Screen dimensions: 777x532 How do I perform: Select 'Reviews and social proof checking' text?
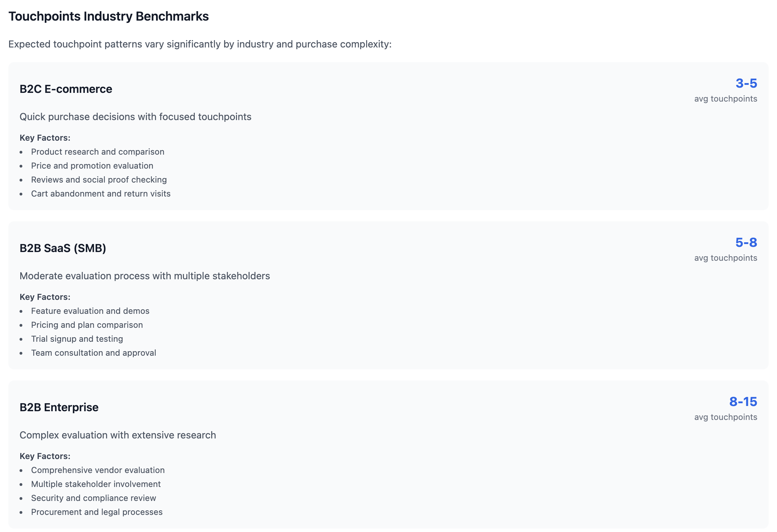coord(99,180)
